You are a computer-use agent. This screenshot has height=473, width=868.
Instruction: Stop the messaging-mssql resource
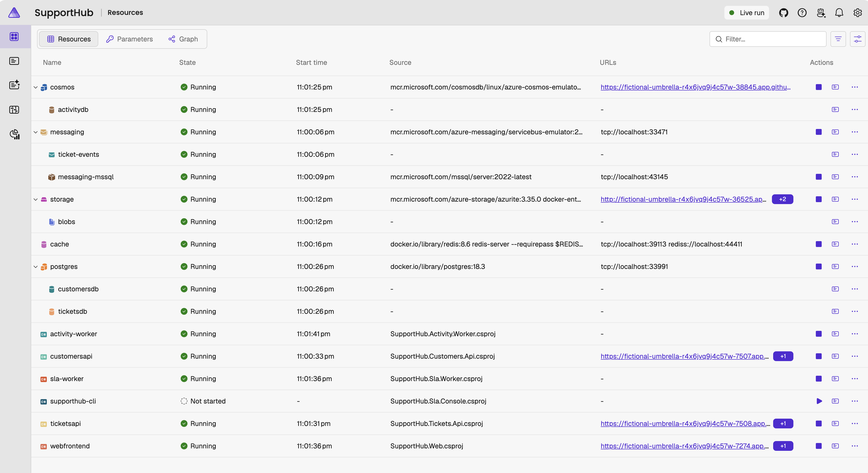click(x=819, y=177)
